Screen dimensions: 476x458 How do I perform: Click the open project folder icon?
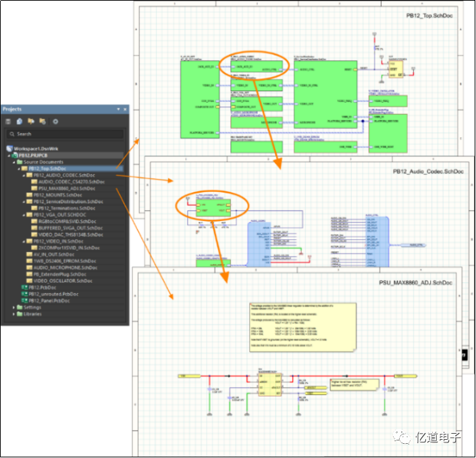tap(31, 121)
